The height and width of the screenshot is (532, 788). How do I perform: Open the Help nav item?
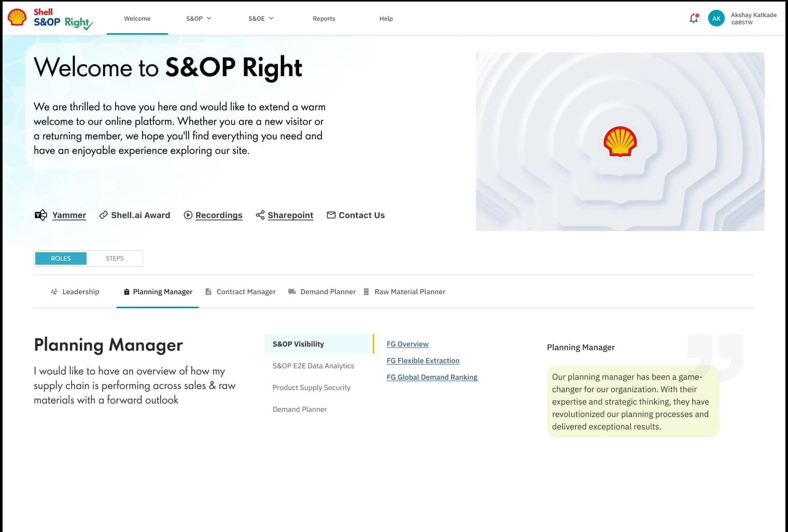point(386,19)
